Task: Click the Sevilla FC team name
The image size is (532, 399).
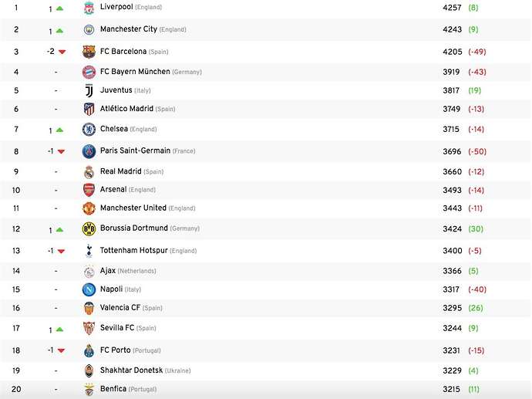Action: [117, 328]
